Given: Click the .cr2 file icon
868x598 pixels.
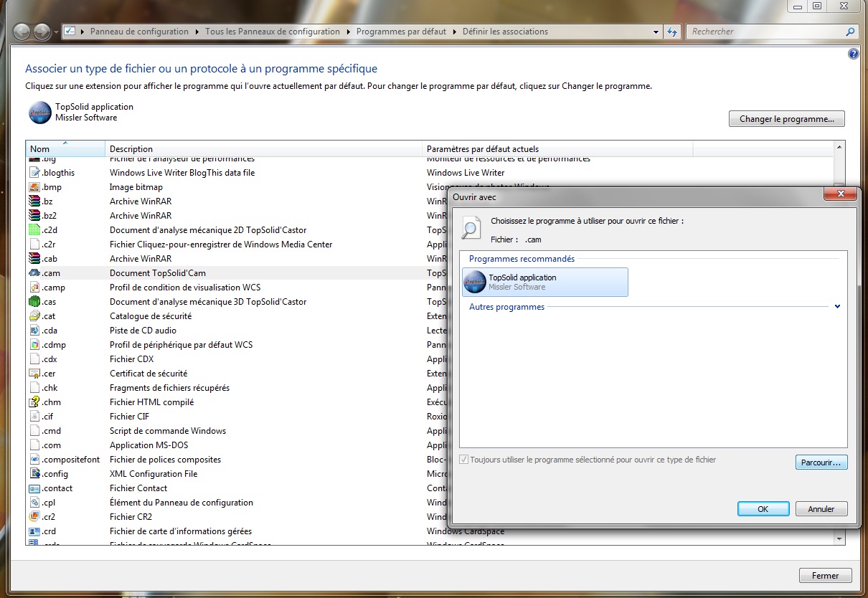Looking at the screenshot, I should [x=34, y=517].
